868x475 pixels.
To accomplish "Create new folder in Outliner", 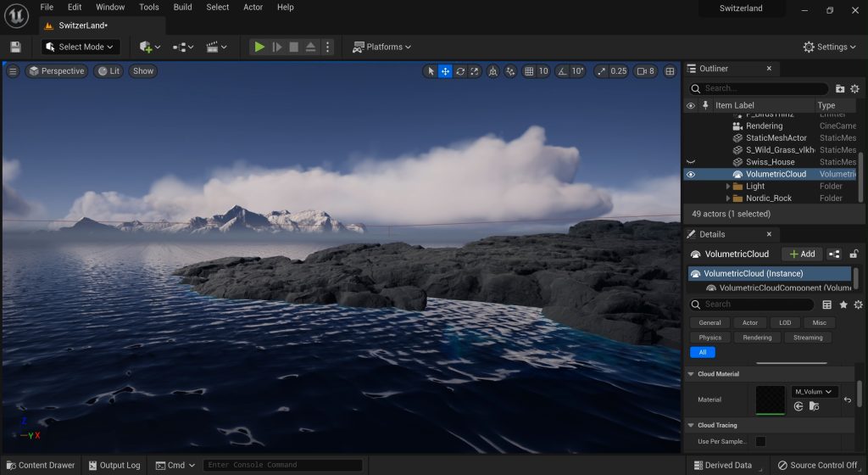I will pos(840,88).
